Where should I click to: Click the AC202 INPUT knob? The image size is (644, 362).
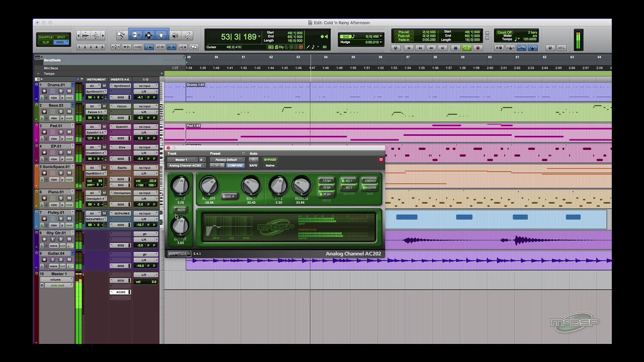click(x=180, y=185)
